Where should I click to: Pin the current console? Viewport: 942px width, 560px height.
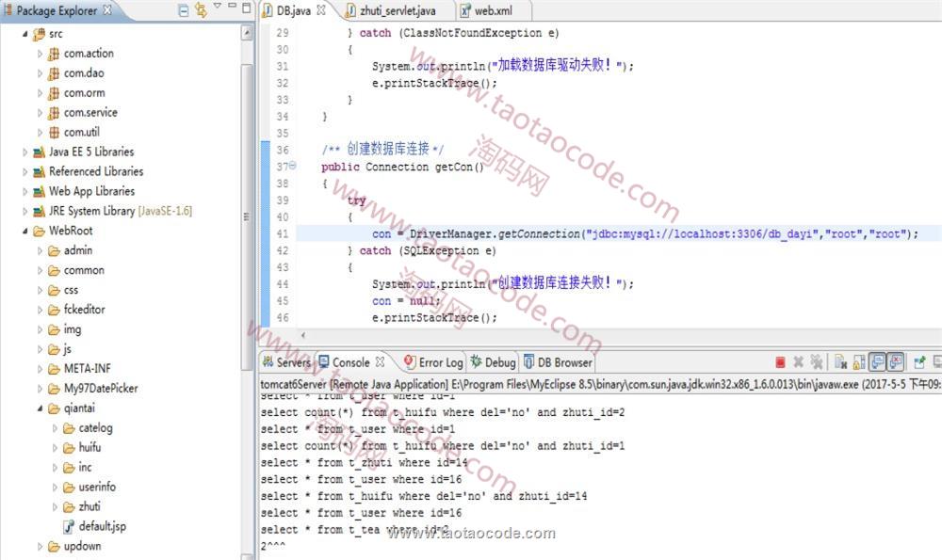[x=919, y=362]
